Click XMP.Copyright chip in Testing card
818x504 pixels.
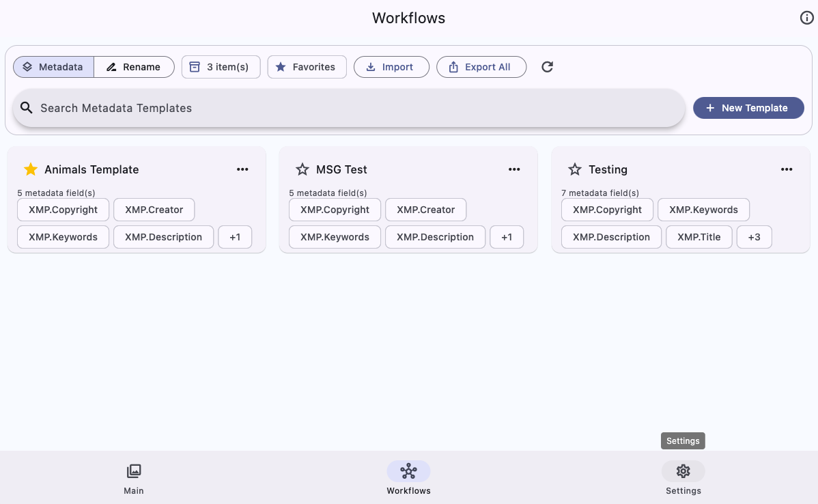pos(607,210)
